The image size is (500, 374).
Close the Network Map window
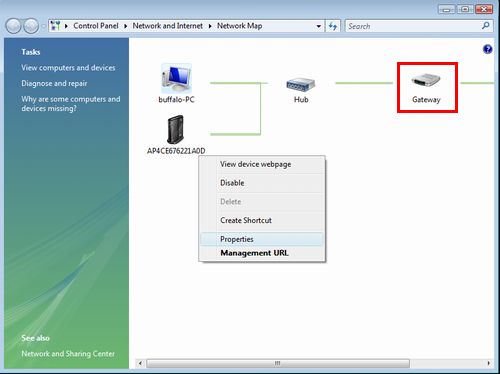click(484, 9)
